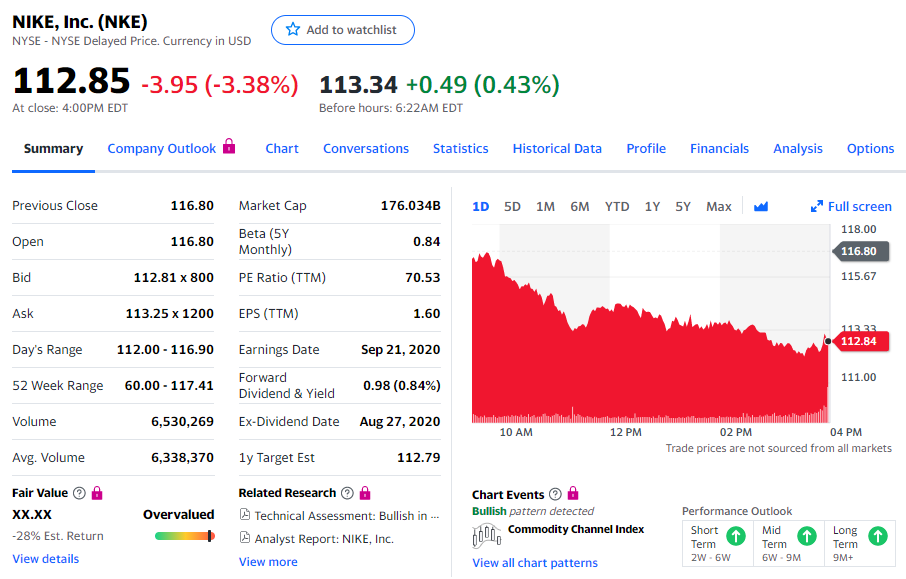This screenshot has height=579, width=906.
Task: Go to the Financials tab
Action: [x=719, y=148]
